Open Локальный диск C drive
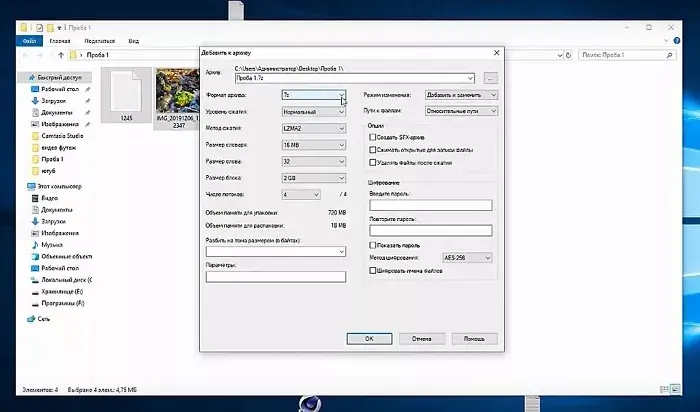 coord(66,279)
